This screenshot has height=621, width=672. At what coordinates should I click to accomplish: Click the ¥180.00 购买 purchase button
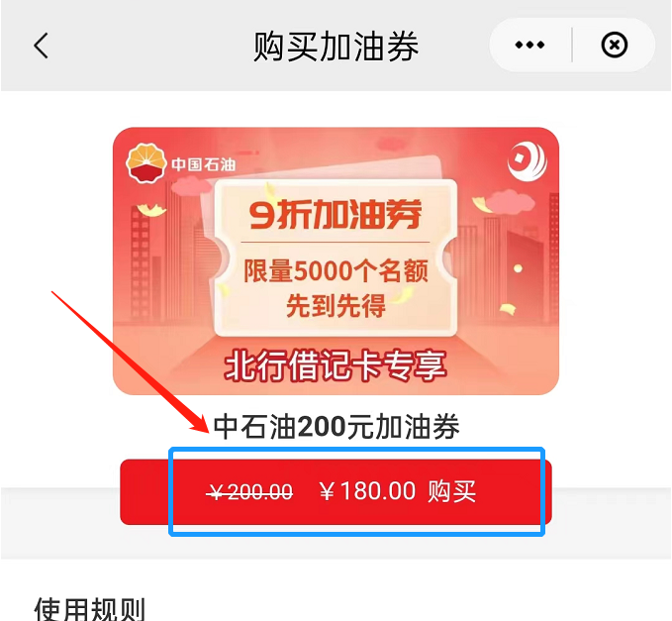(x=336, y=491)
